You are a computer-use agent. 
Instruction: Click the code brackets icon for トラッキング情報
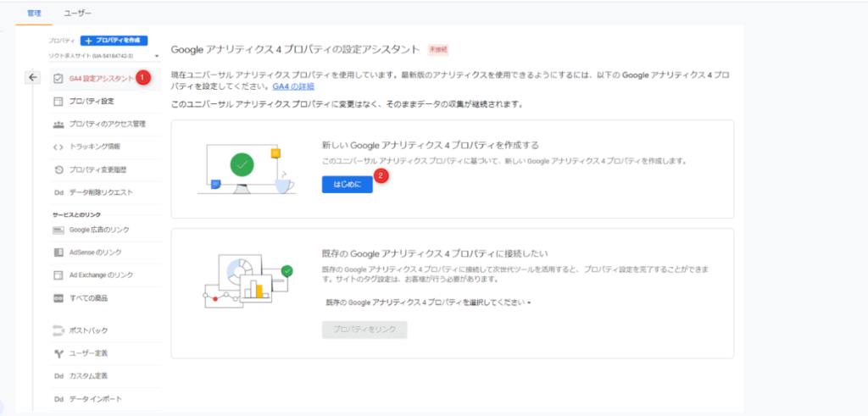coord(58,147)
